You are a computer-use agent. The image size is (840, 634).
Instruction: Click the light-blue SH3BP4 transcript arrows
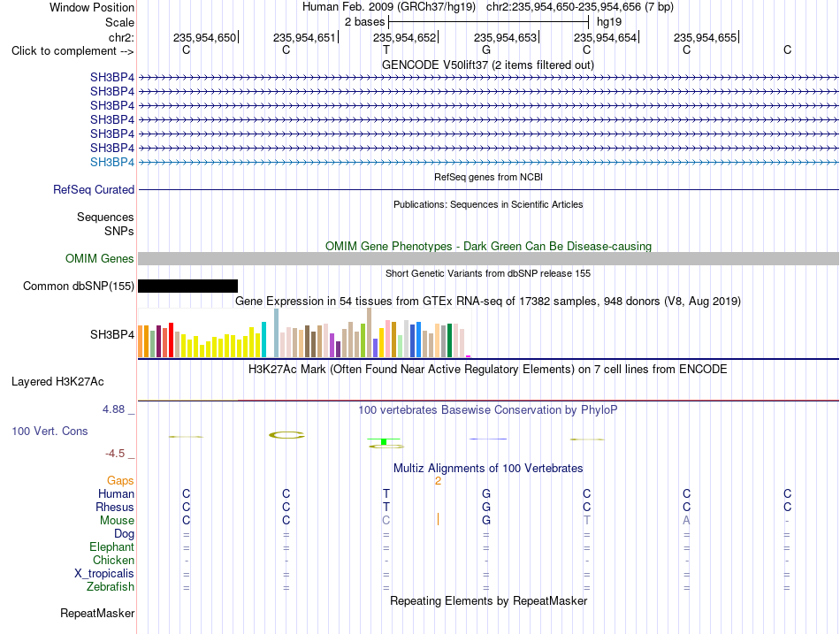(x=488, y=162)
